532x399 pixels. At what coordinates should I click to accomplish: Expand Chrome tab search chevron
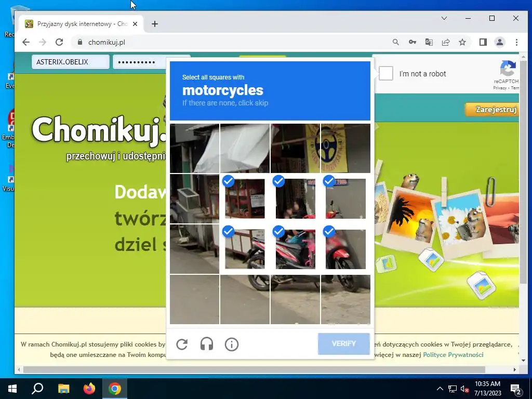click(444, 18)
